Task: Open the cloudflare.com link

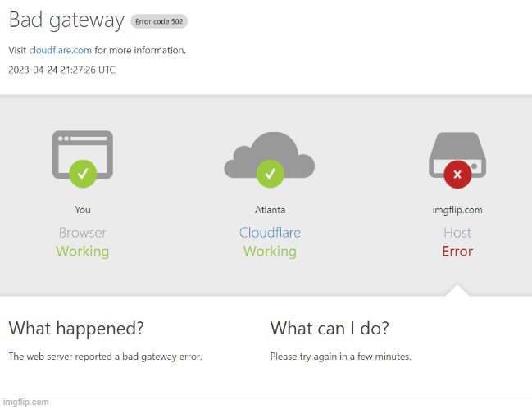Action: tap(61, 50)
